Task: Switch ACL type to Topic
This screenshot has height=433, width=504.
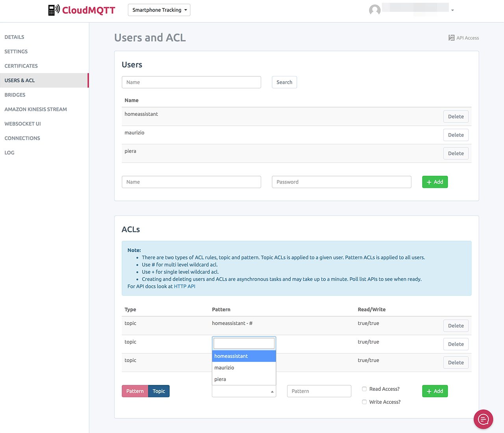Action: tap(159, 391)
